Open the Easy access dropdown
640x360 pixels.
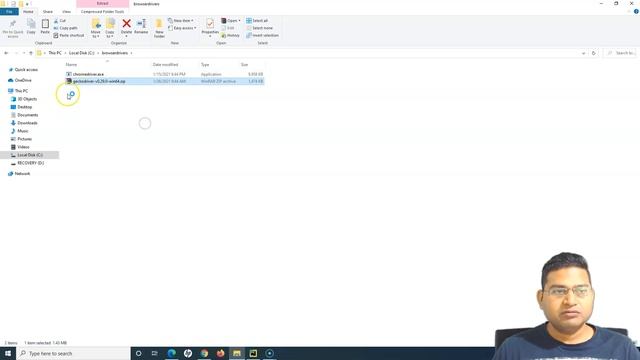click(182, 28)
